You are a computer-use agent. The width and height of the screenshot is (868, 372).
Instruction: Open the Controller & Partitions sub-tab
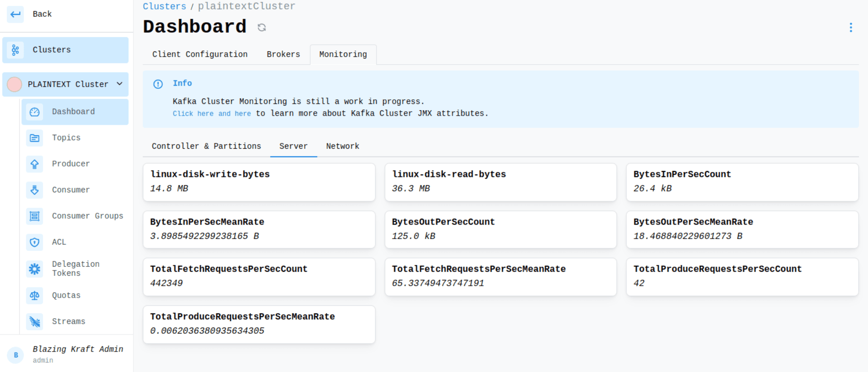click(x=206, y=146)
